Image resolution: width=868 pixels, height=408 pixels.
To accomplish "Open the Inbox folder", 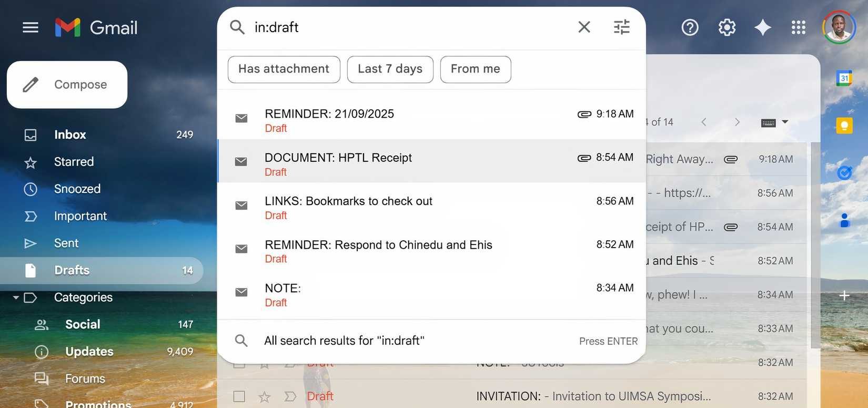I will 102,135.
